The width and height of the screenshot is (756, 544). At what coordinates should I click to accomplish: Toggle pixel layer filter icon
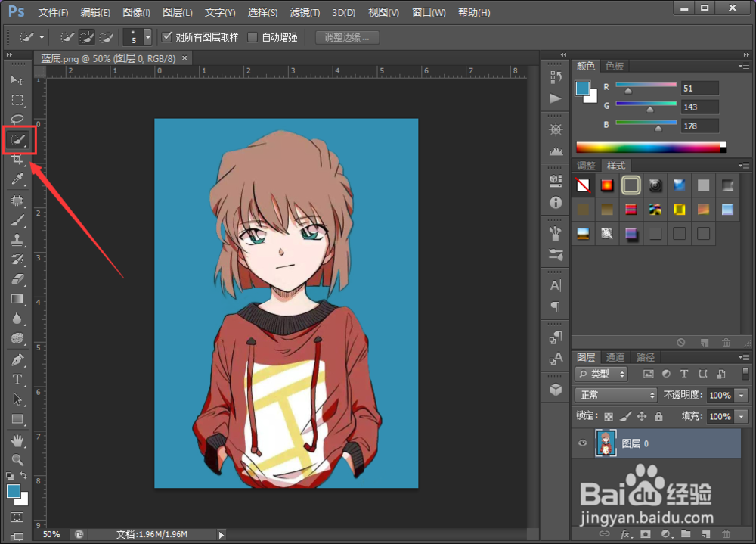649,374
